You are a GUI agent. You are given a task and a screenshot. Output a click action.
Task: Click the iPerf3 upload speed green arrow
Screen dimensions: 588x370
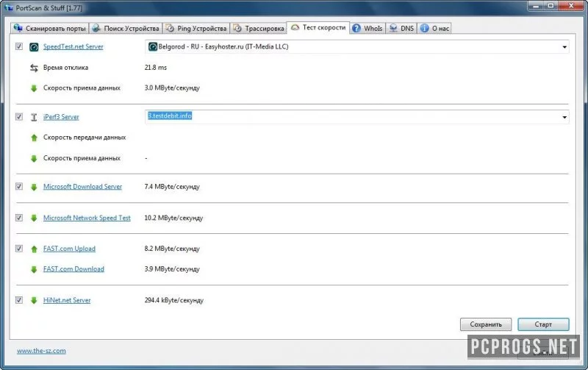[34, 138]
